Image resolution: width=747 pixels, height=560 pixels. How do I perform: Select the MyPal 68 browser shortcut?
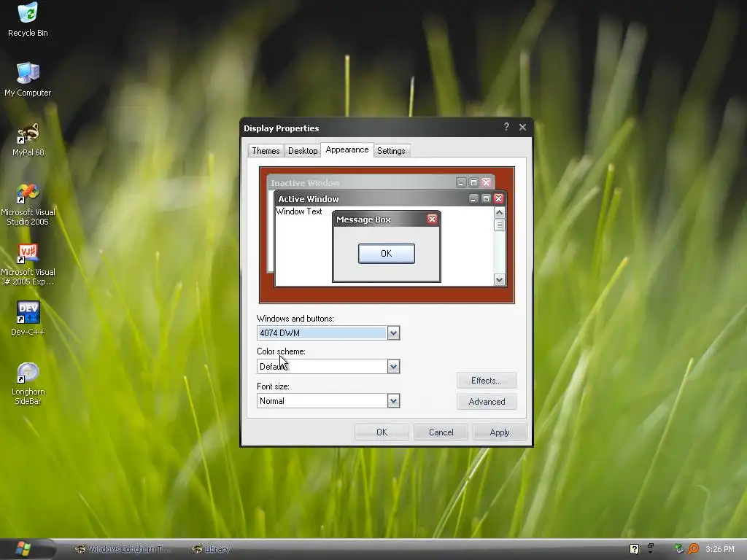pyautogui.click(x=28, y=139)
